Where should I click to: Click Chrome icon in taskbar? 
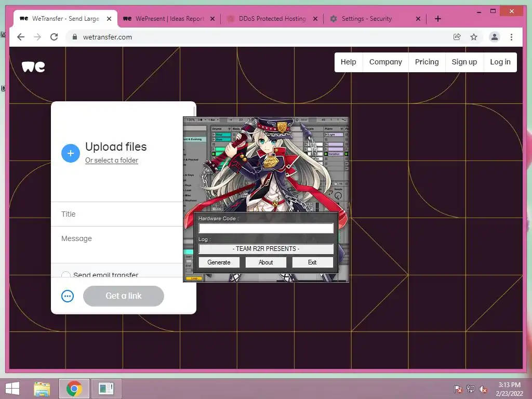(x=74, y=389)
